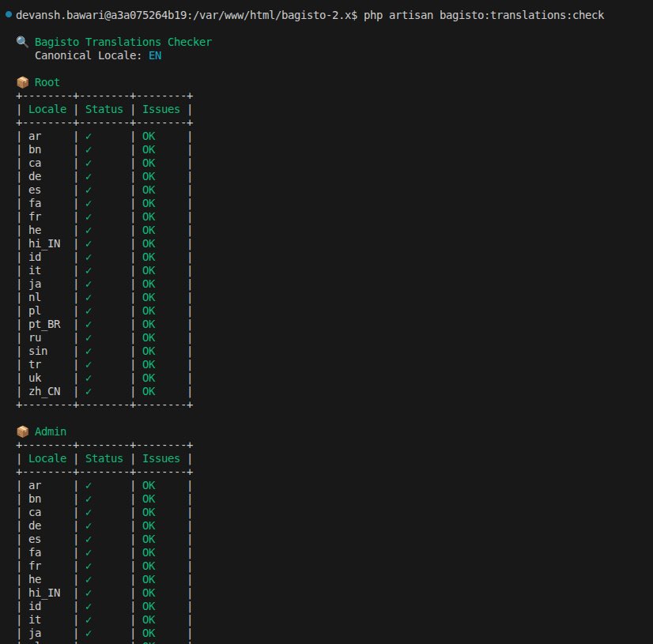Click the 'OK' issue in Root table's tr row
The image size is (653, 644).
point(149,364)
